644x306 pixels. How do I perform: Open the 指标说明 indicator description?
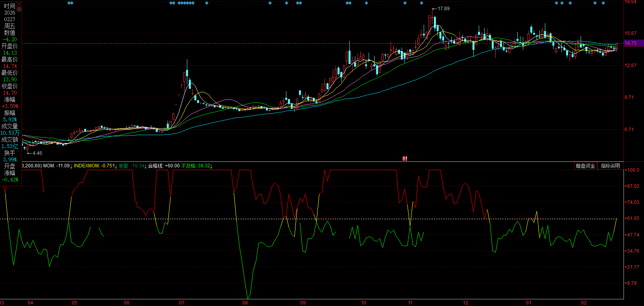[610, 166]
